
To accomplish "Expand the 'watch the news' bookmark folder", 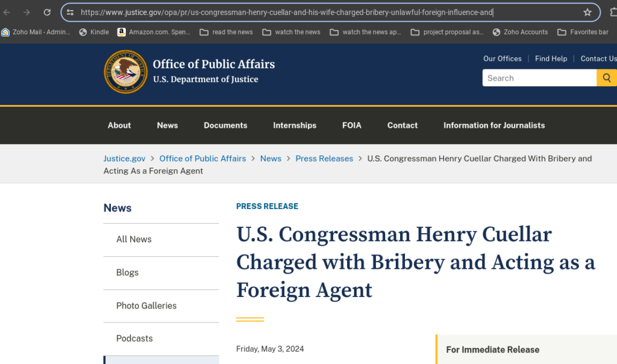I will coord(291,32).
